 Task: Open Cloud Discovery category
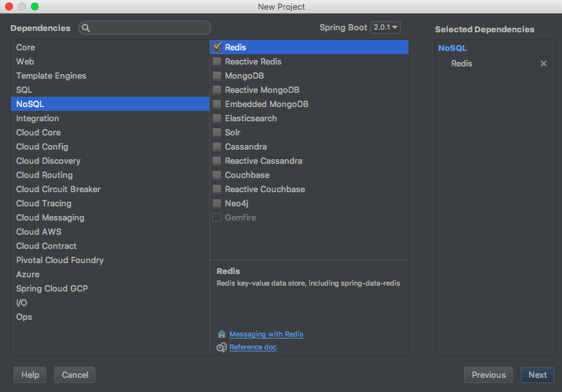click(110, 161)
